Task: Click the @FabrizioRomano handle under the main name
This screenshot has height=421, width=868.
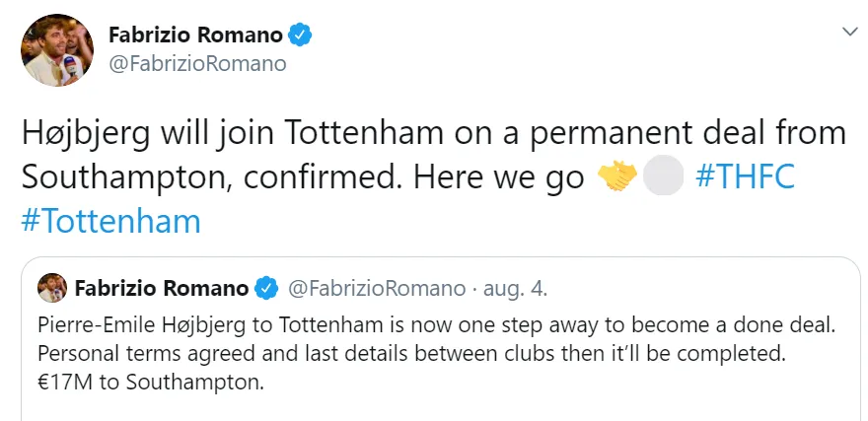Action: pos(196,64)
